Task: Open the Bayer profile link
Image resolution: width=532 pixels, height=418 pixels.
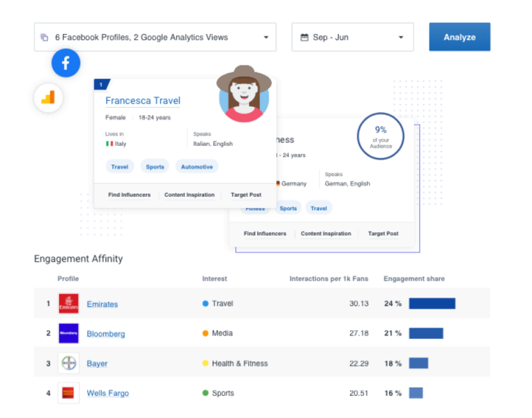Action: point(97,364)
